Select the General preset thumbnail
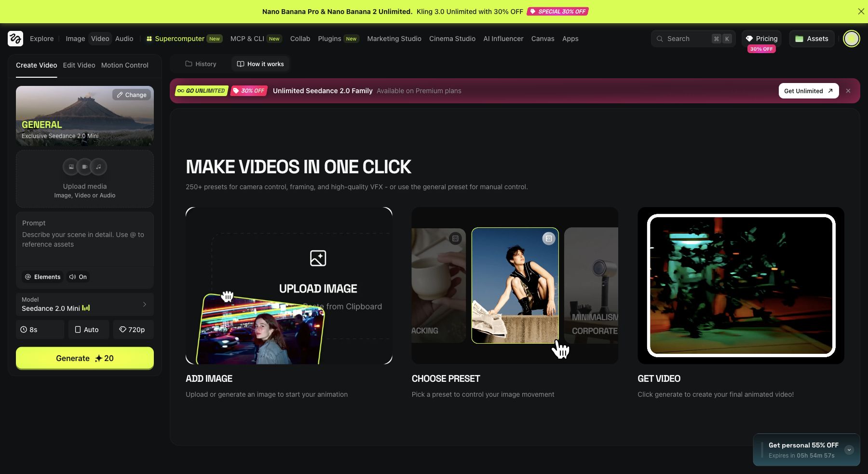The width and height of the screenshot is (868, 474). click(x=85, y=116)
